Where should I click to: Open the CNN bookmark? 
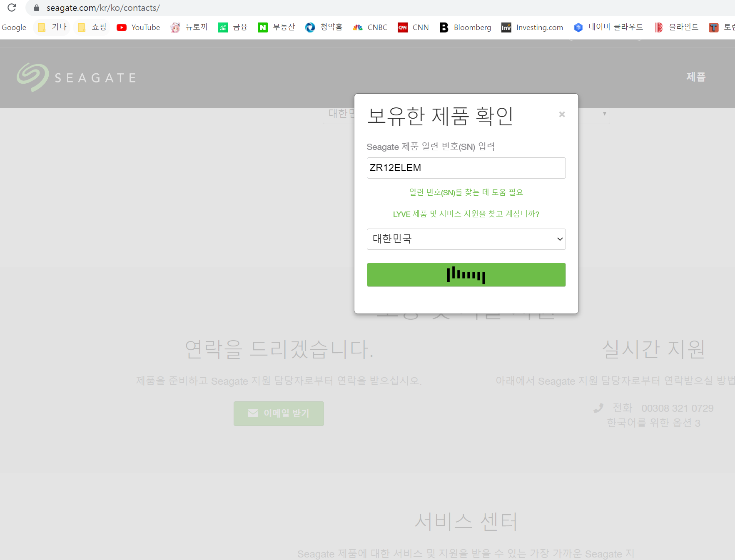click(x=413, y=27)
